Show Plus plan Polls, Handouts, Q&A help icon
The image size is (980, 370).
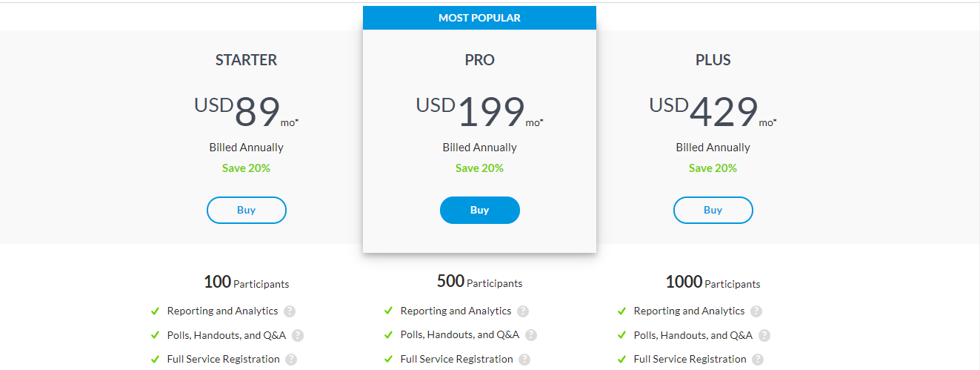coord(764,335)
